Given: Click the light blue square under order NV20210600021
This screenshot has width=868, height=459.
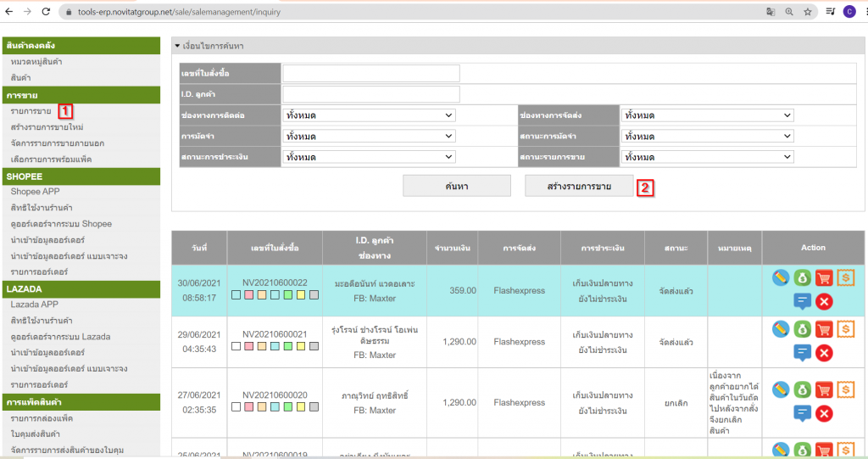Looking at the screenshot, I should pyautogui.click(x=275, y=346).
